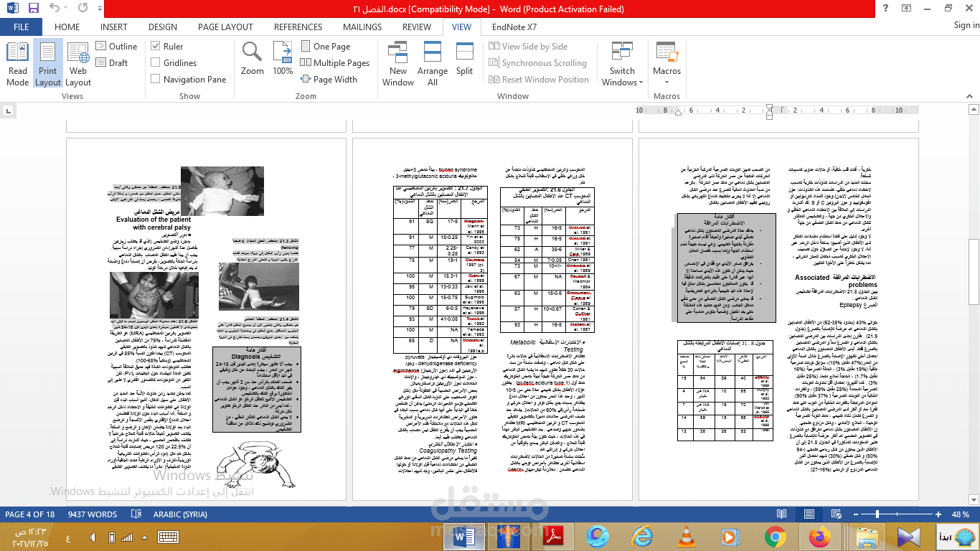Viewport: 980px width, 551px height.
Task: Click PAGE 4 OF 18 indicator
Action: click(x=30, y=514)
